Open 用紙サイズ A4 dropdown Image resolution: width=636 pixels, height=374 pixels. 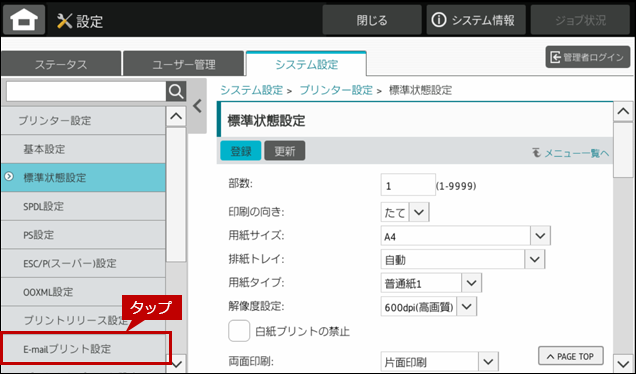coord(540,236)
